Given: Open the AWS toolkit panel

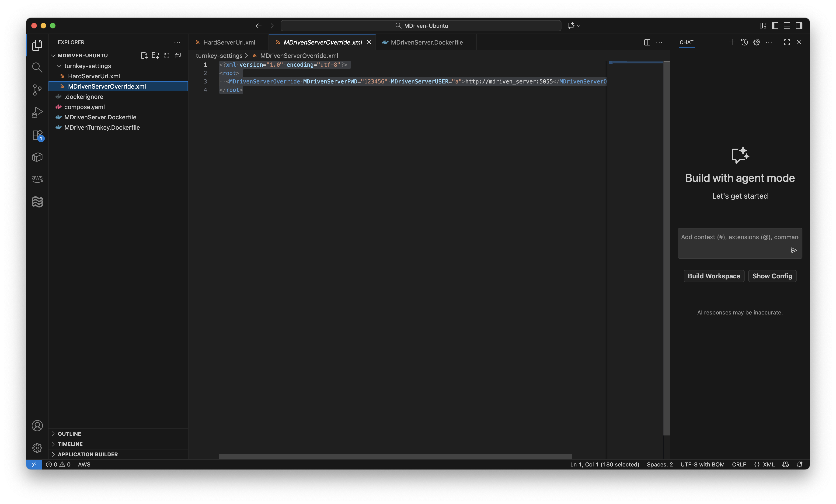Looking at the screenshot, I should pos(37,179).
